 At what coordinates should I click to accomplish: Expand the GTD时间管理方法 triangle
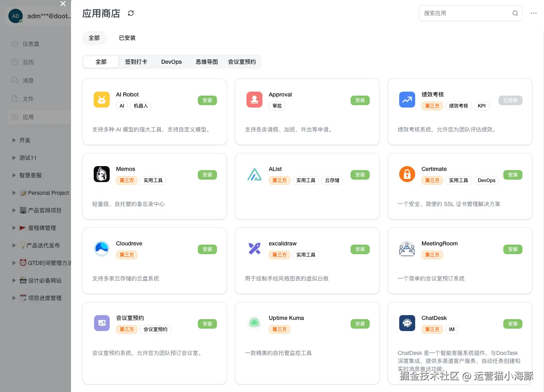14,263
